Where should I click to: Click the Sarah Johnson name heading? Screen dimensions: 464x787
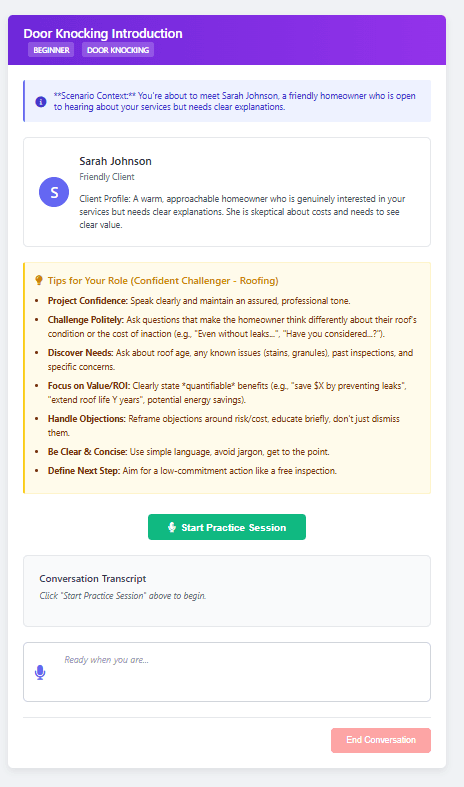click(x=115, y=161)
